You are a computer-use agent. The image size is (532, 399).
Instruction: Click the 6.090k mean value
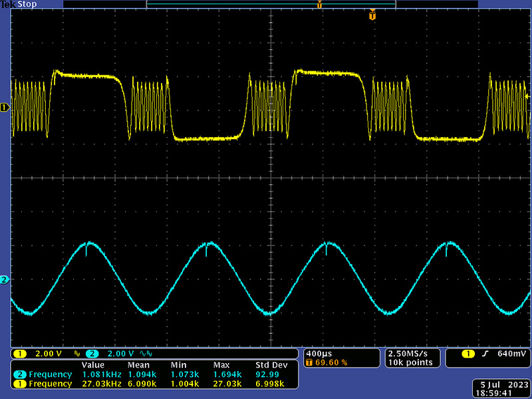point(142,384)
